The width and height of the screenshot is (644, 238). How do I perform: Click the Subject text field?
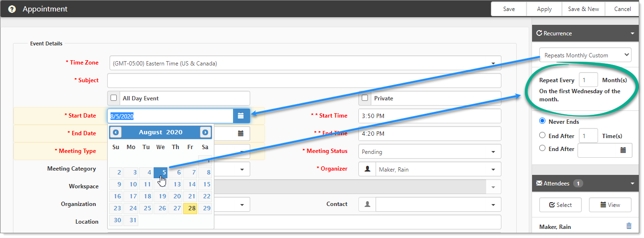point(304,80)
